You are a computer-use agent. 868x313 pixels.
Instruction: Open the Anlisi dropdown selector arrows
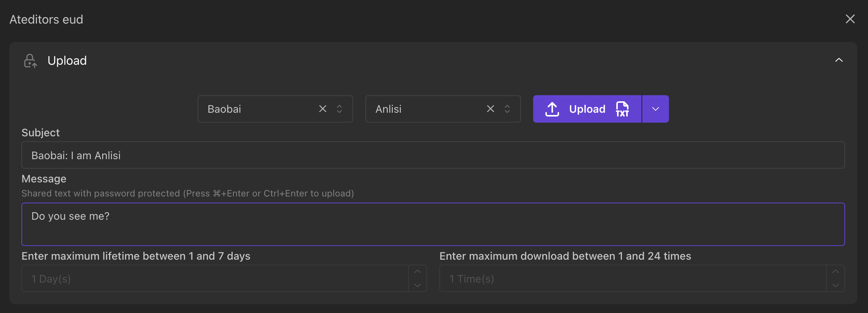(x=507, y=109)
